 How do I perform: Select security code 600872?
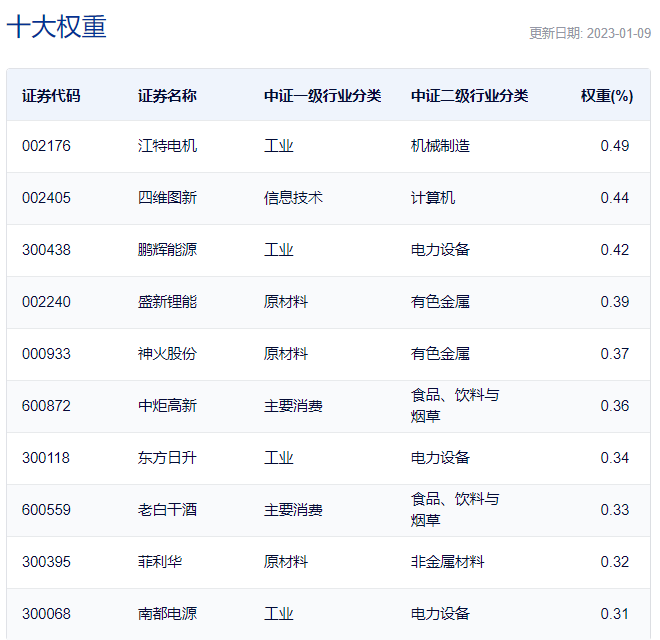(46, 406)
